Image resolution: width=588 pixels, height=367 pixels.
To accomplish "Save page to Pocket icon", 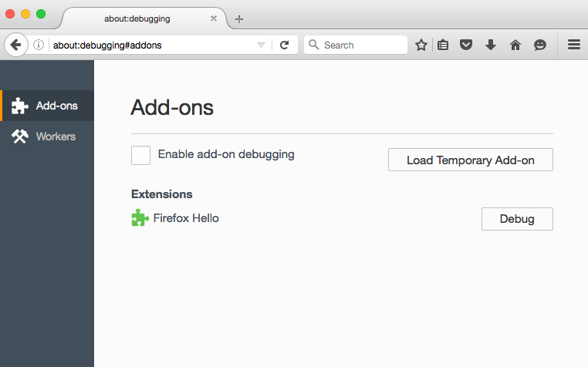I will click(x=466, y=45).
